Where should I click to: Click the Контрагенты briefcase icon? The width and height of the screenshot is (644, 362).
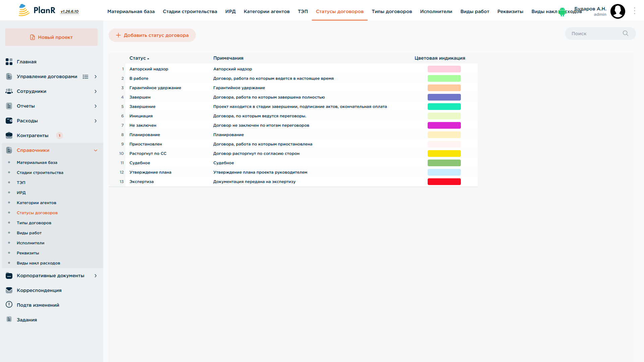[x=9, y=135]
